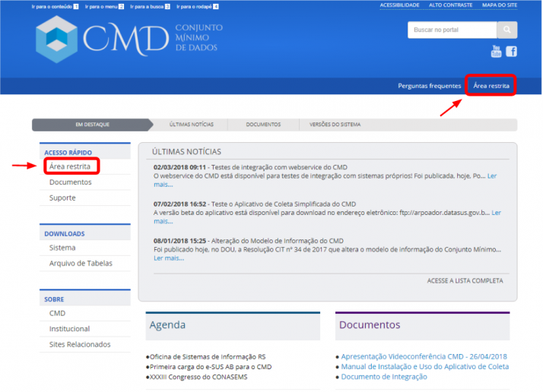Image resolution: width=543 pixels, height=392 pixels.
Task: Switch to the 'Últimas Notícias' tab
Action: click(x=192, y=125)
